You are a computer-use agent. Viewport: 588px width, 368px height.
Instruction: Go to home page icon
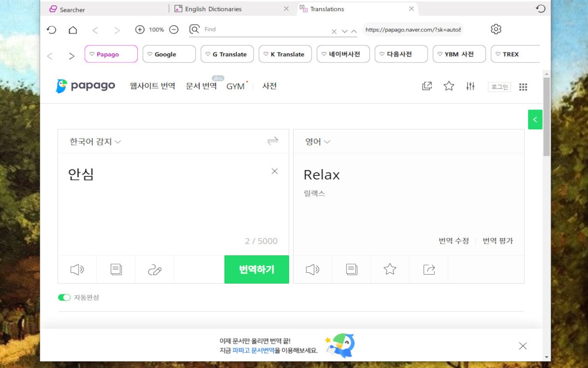(73, 30)
